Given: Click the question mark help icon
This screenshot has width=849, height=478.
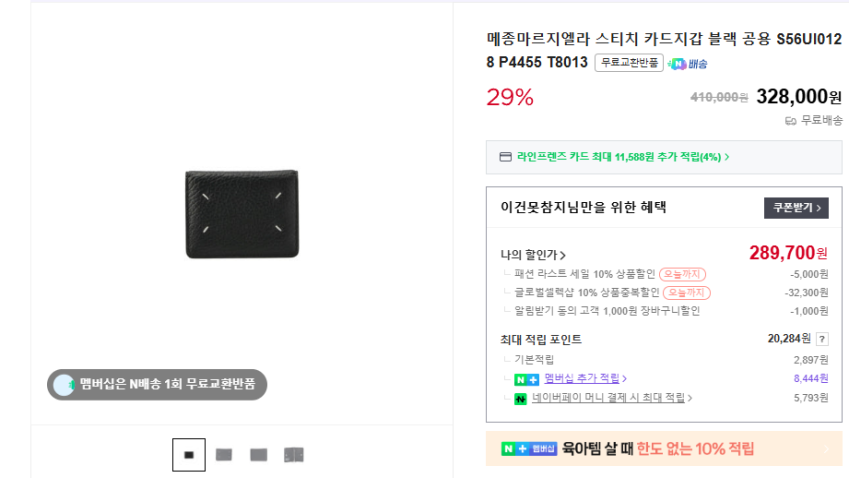Looking at the screenshot, I should tap(822, 339).
